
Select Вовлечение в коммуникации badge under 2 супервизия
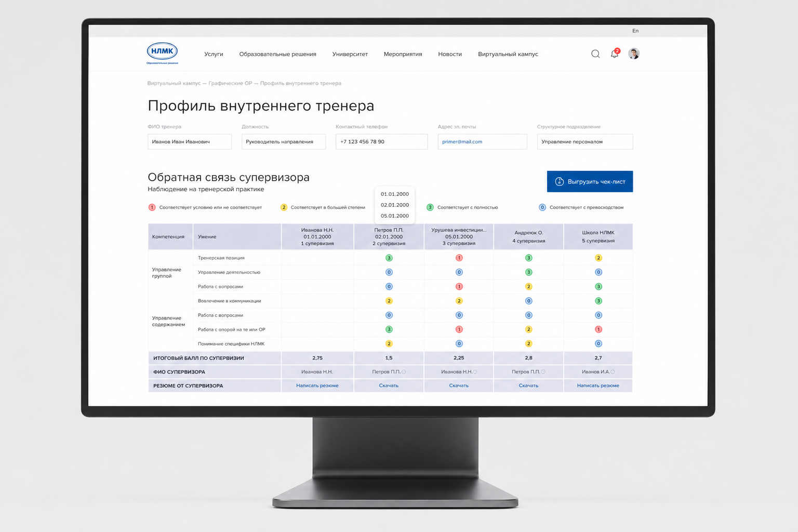click(389, 301)
